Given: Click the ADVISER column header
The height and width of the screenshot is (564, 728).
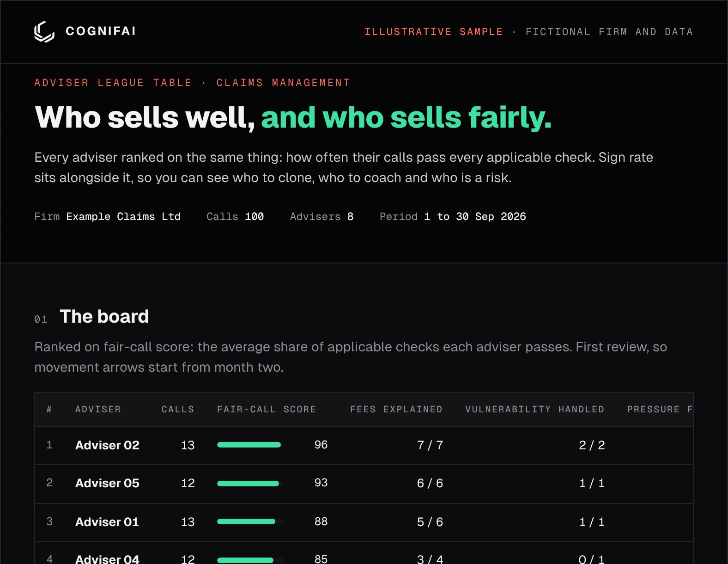Looking at the screenshot, I should [98, 409].
